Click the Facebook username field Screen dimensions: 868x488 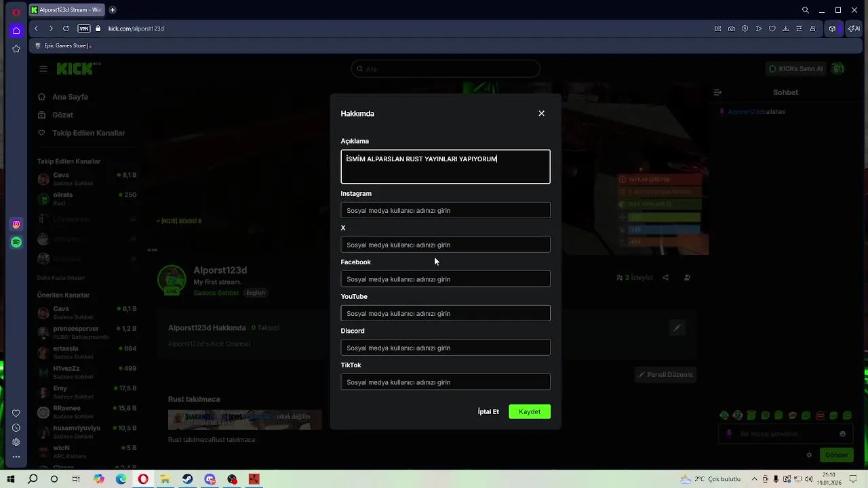coord(446,279)
